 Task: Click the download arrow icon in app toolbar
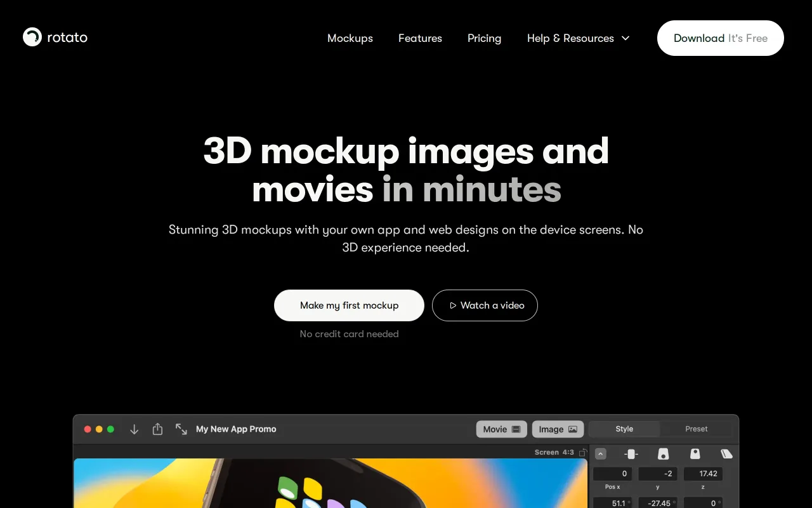pyautogui.click(x=134, y=429)
